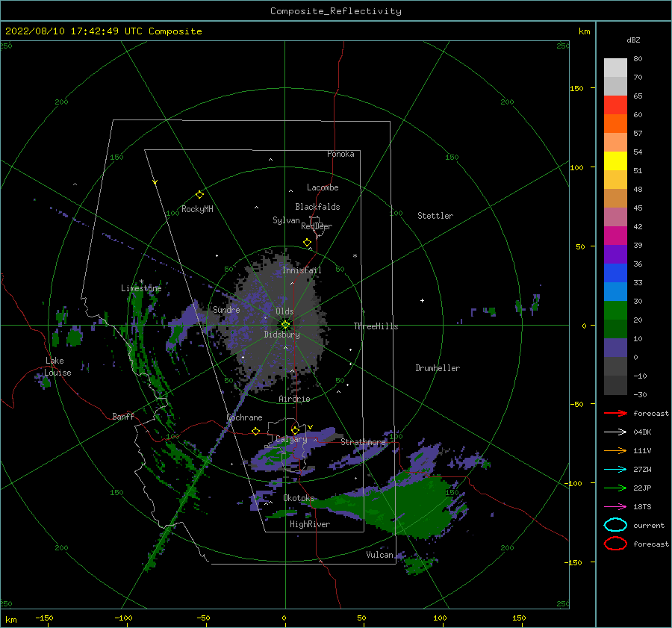672x628 pixels.
Task: Click the red forecast arrow in legend
Action: click(615, 413)
